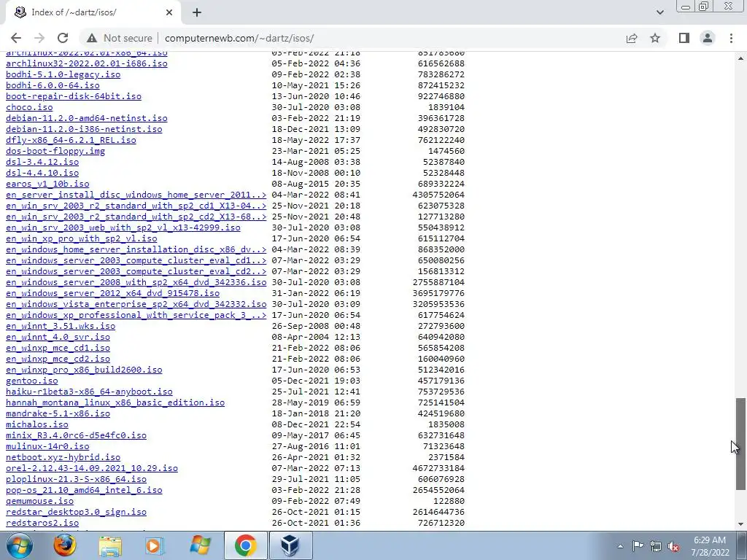Viewport: 747px width, 560px height.
Task: Download bodhi-5.1.0-legacy.iso
Action: pyautogui.click(x=63, y=74)
